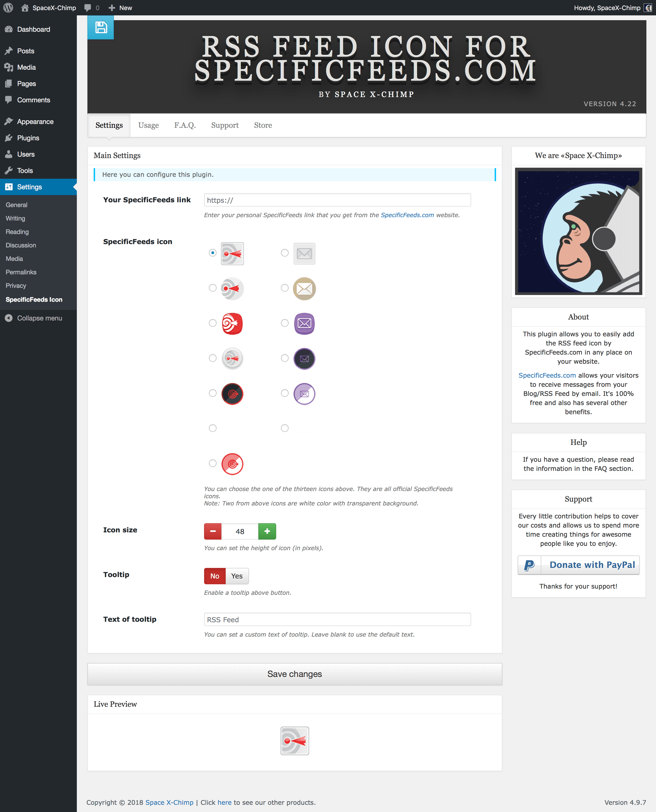656x812 pixels.
Task: Select radio for grey square envelope
Action: [285, 252]
